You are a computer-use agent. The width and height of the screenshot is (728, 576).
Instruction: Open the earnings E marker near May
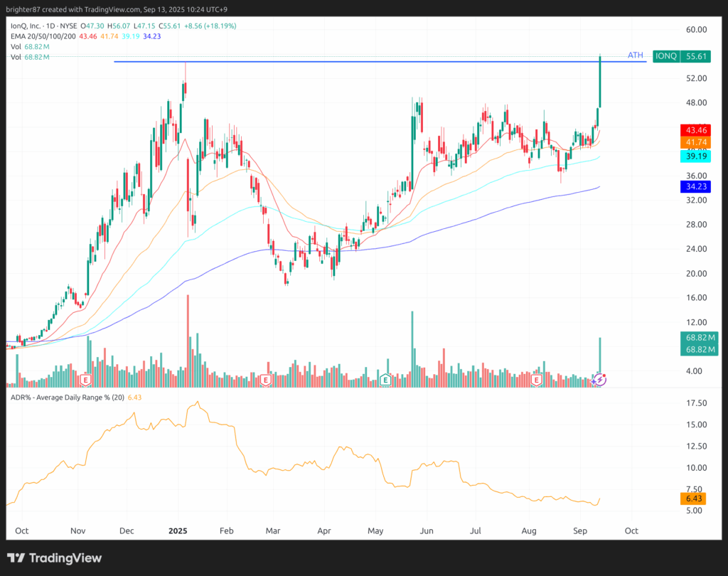(385, 380)
